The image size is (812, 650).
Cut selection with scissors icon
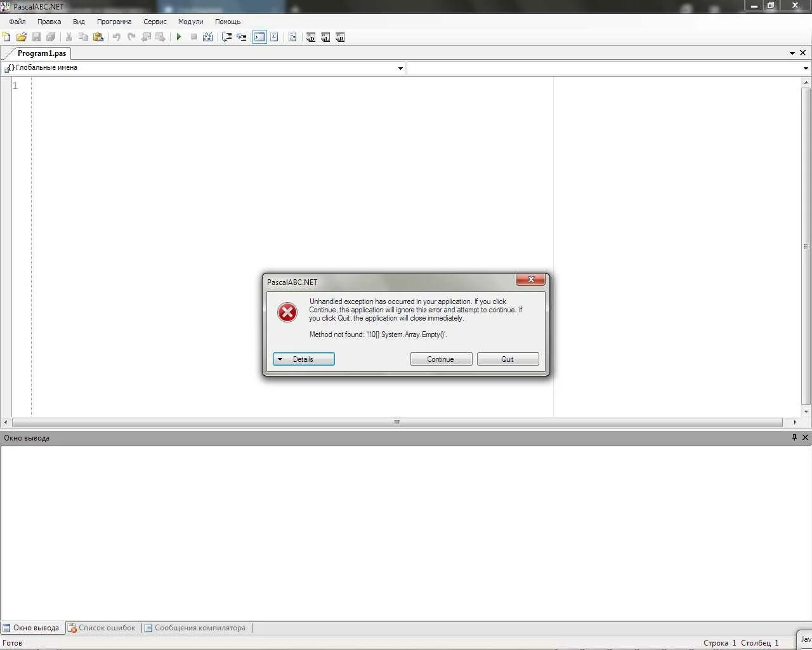pos(69,37)
